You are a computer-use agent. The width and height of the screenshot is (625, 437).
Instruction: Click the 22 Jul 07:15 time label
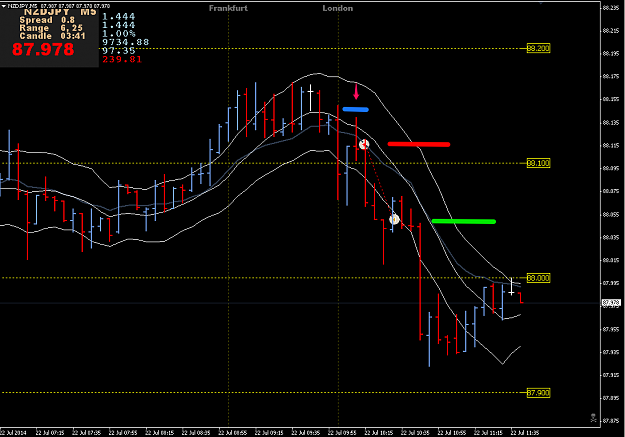click(50, 433)
